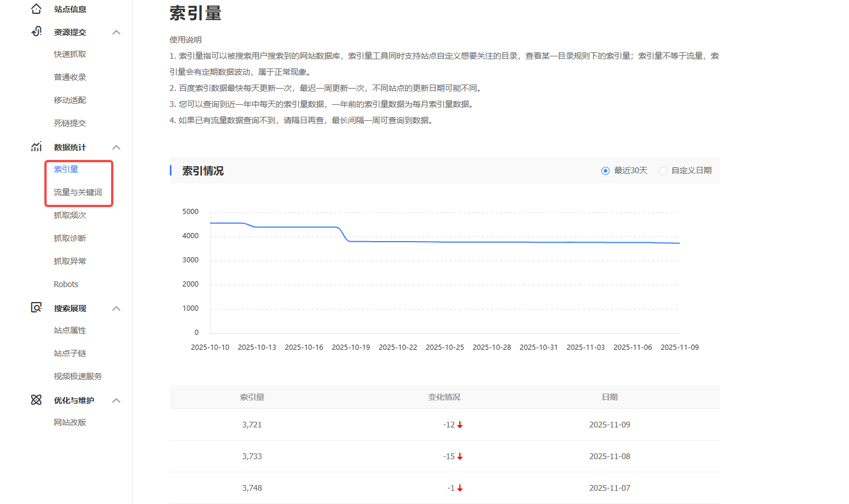Click the 数据统计 chart icon
849x504 pixels.
coord(36,147)
